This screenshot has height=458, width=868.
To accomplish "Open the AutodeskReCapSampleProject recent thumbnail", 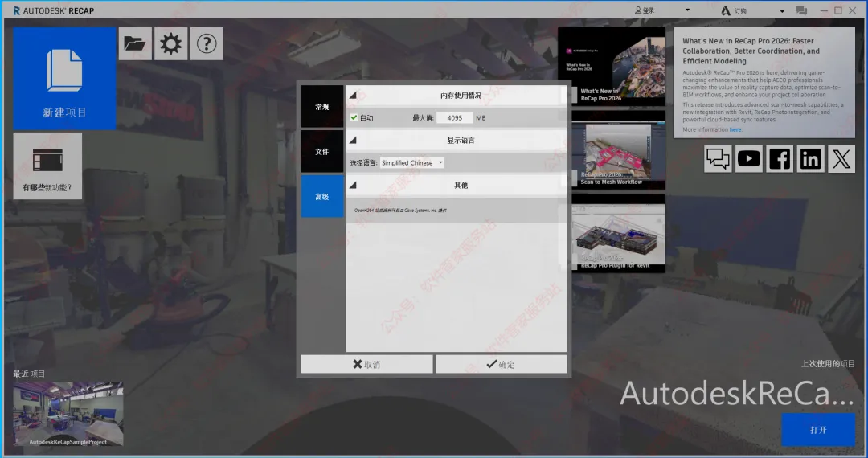I will tap(68, 414).
